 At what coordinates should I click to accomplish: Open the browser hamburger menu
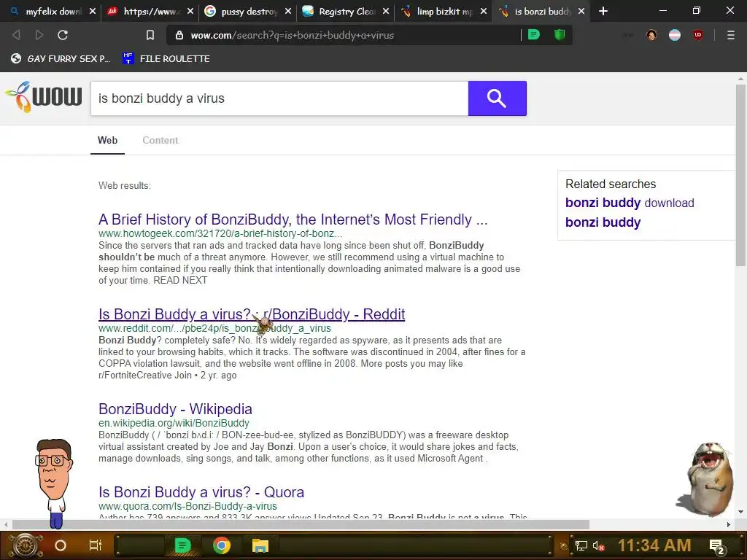coord(730,35)
